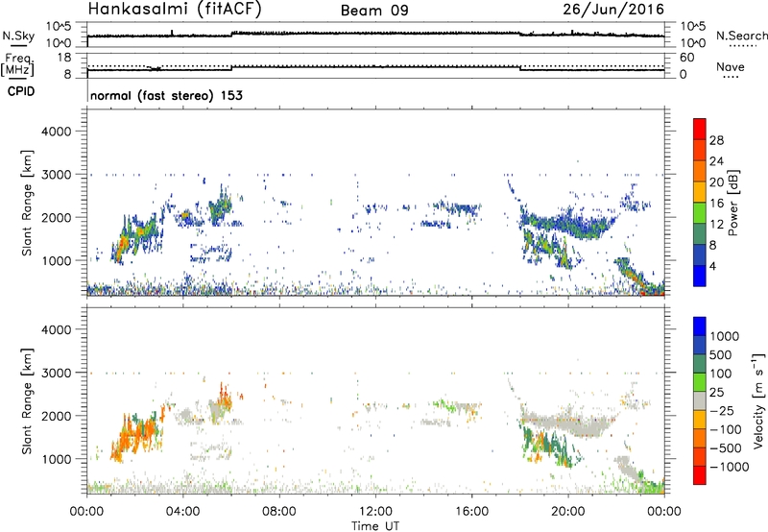This screenshot has height=532, width=768.
Task: Select the 4000 tick on the power panel
Action: tap(57, 132)
